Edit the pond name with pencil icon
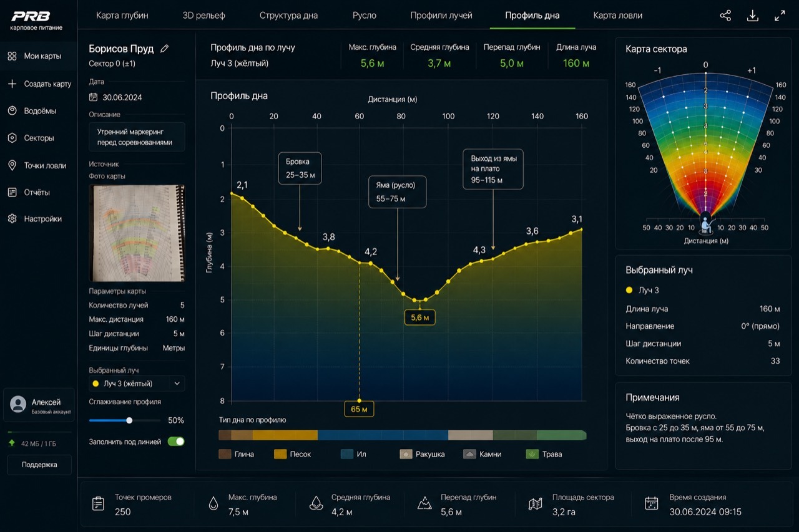 coord(165,49)
